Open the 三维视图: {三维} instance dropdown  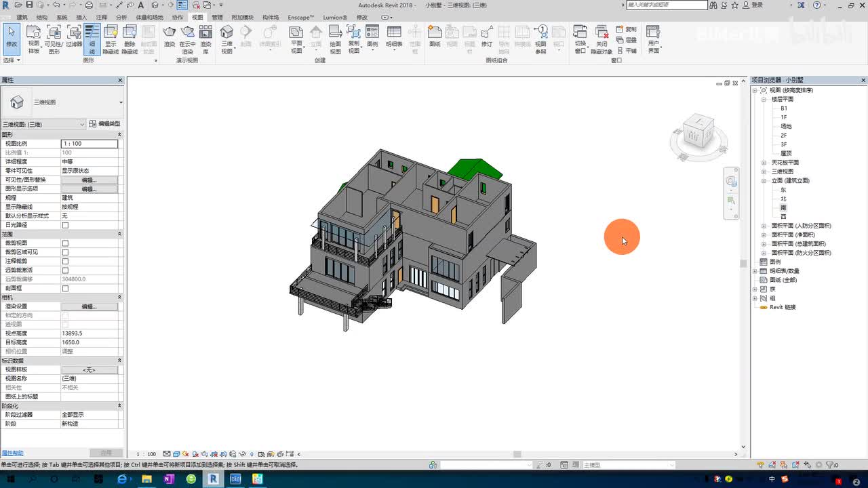44,124
